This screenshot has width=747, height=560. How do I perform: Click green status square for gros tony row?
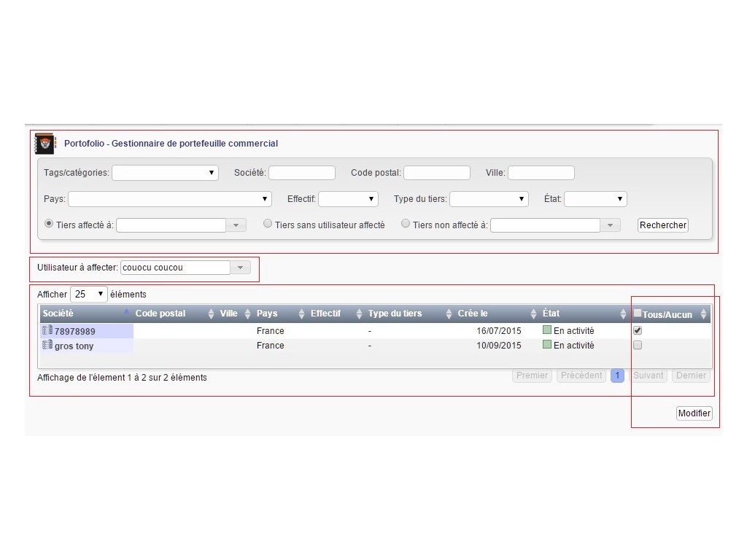(547, 345)
